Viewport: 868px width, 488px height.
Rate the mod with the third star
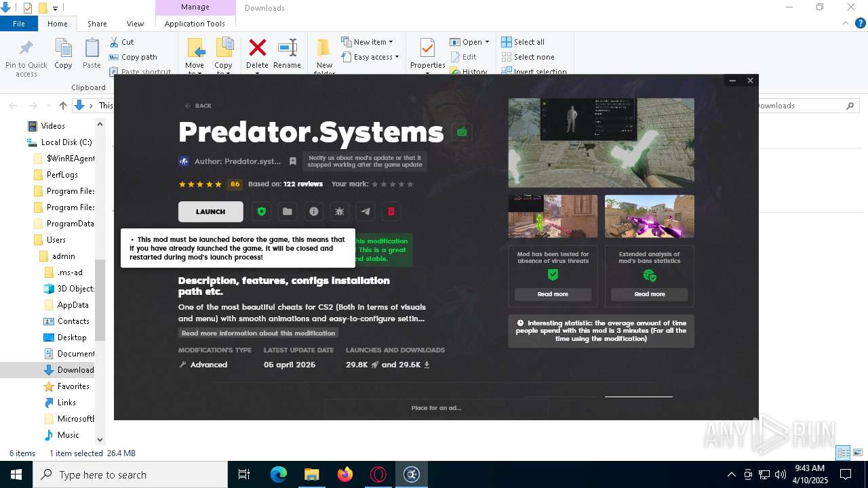click(x=393, y=184)
